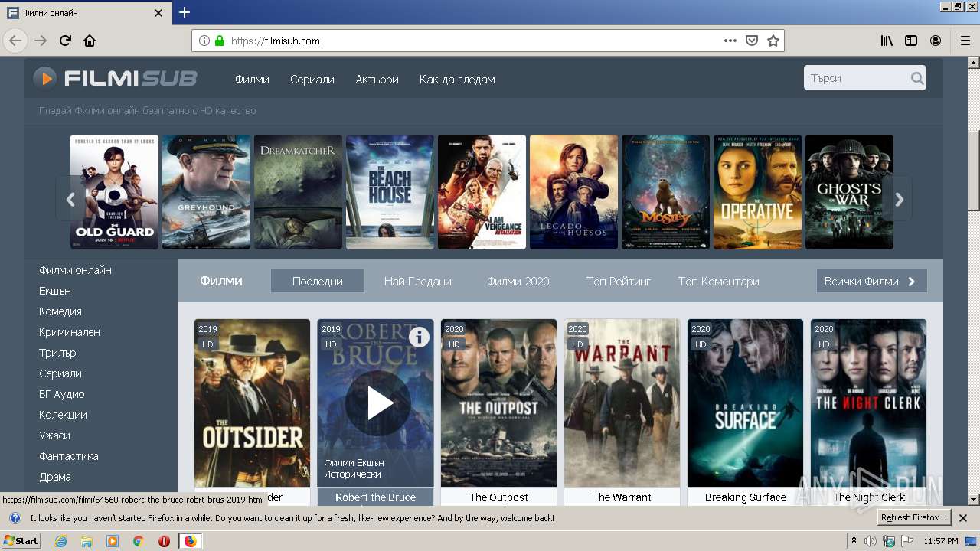Open The Old Guard carousel poster

pos(115,192)
